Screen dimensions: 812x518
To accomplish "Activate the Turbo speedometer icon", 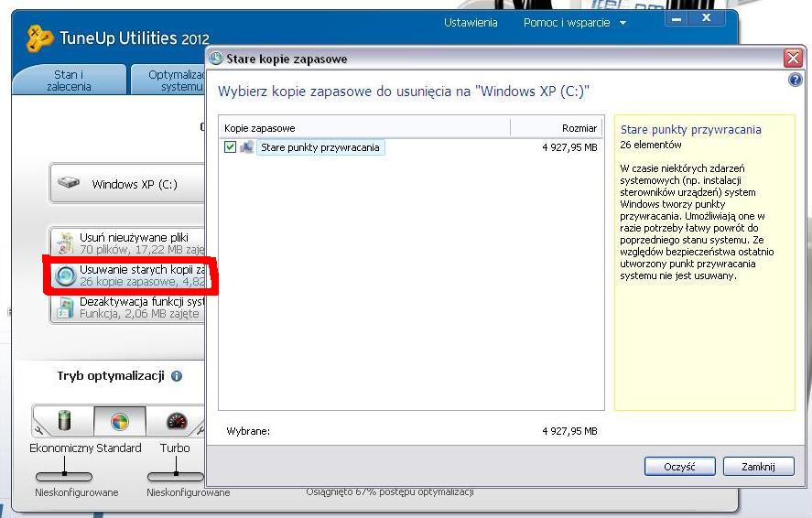I will (x=177, y=422).
